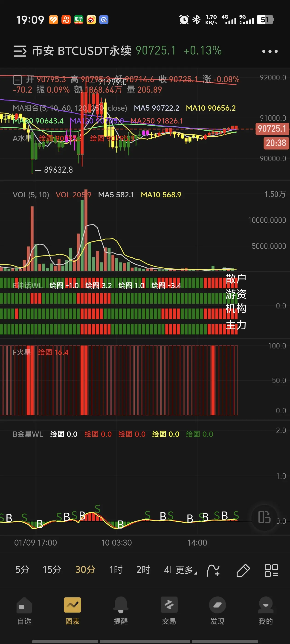The image size is (290, 644).
Task: Select the 2时 timeframe
Action: 143,570
